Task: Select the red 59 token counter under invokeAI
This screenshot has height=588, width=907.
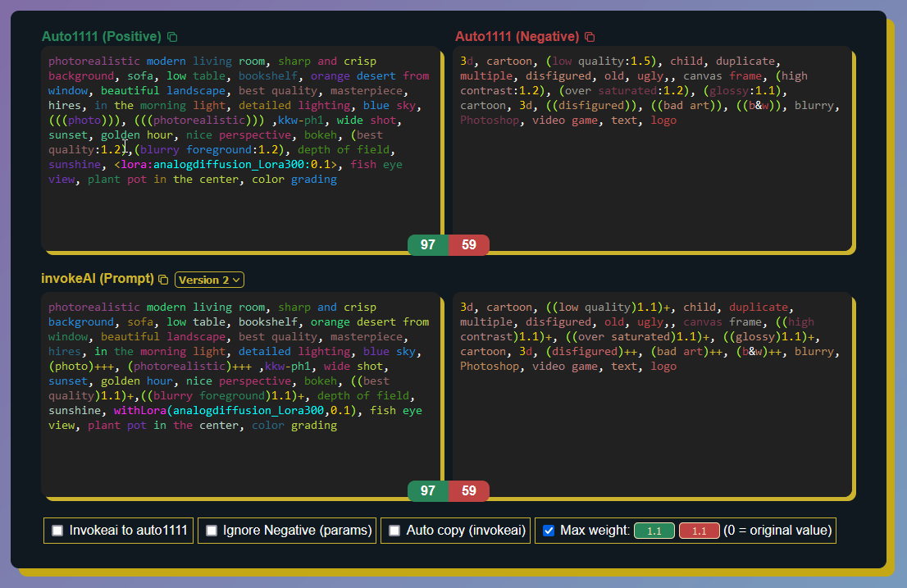Action: point(469,491)
